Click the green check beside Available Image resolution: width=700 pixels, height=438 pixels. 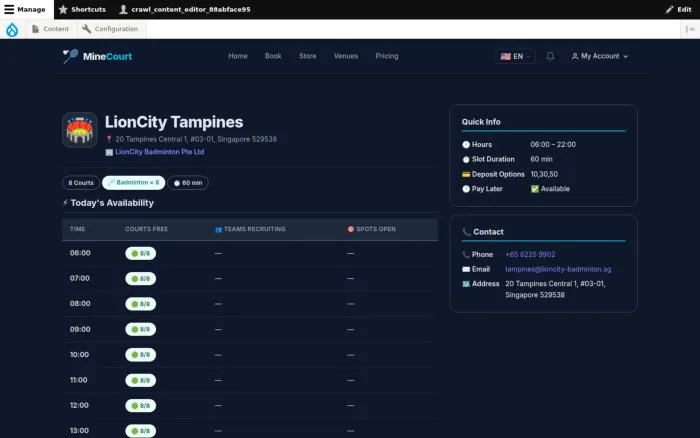[534, 189]
